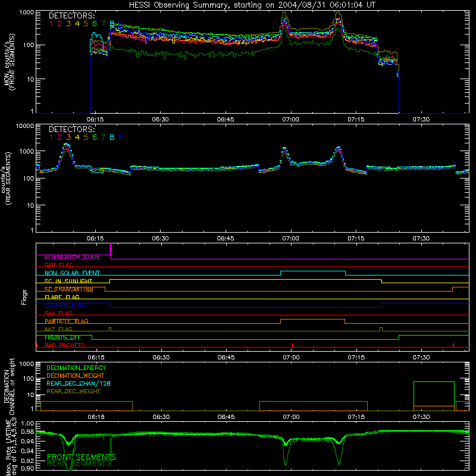Click blue detector 9 in rear segments legend

(121, 137)
